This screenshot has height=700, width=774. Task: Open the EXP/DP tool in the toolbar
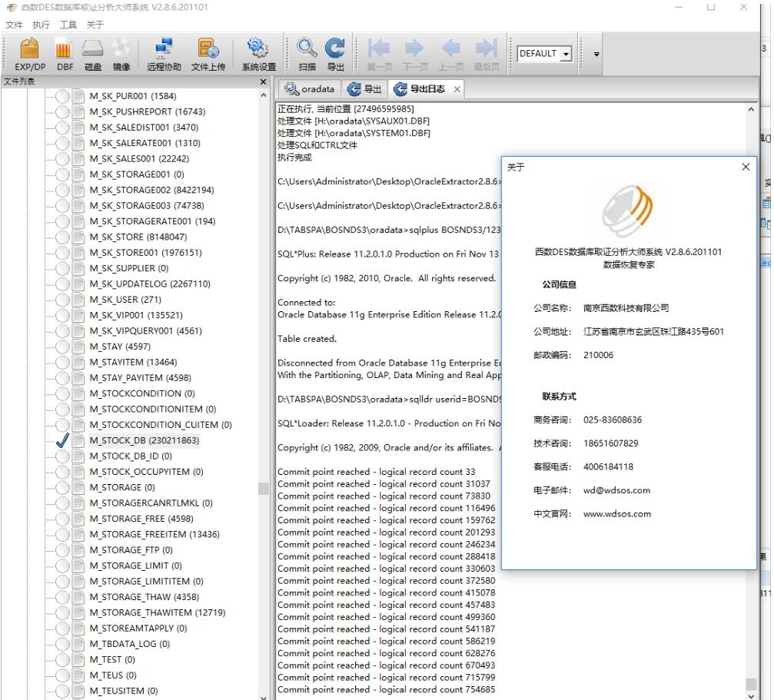click(x=30, y=55)
